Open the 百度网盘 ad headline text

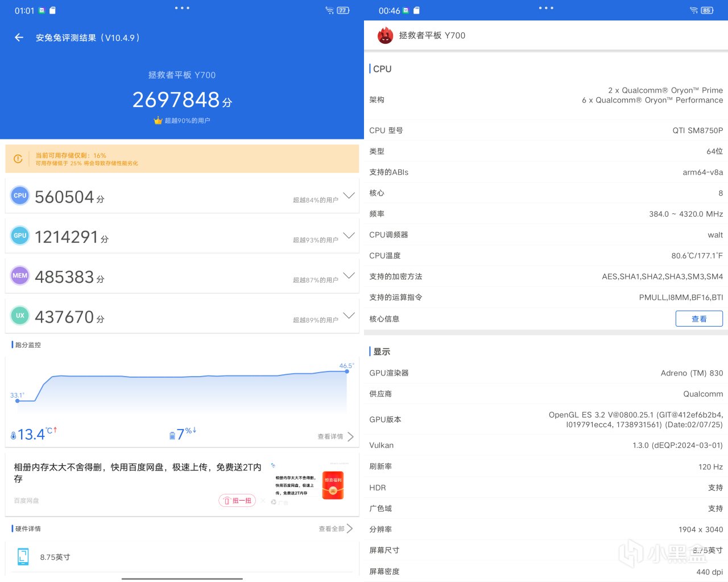pos(138,473)
